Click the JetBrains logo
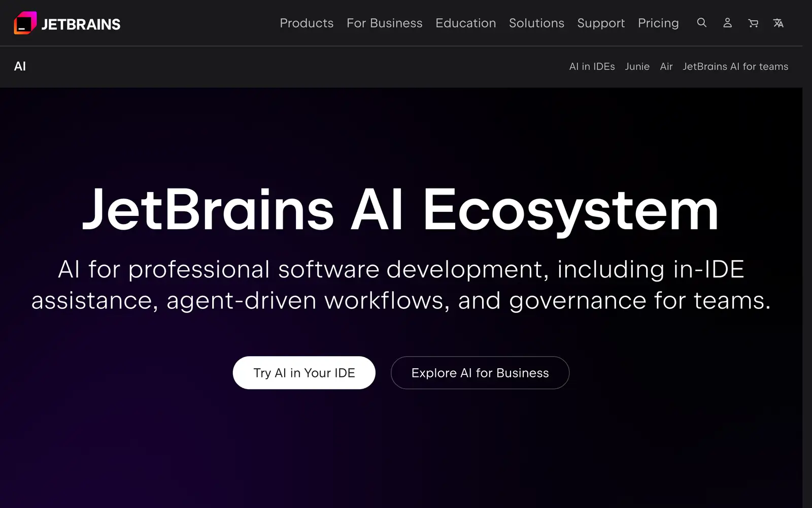Image resolution: width=812 pixels, height=508 pixels. point(67,23)
